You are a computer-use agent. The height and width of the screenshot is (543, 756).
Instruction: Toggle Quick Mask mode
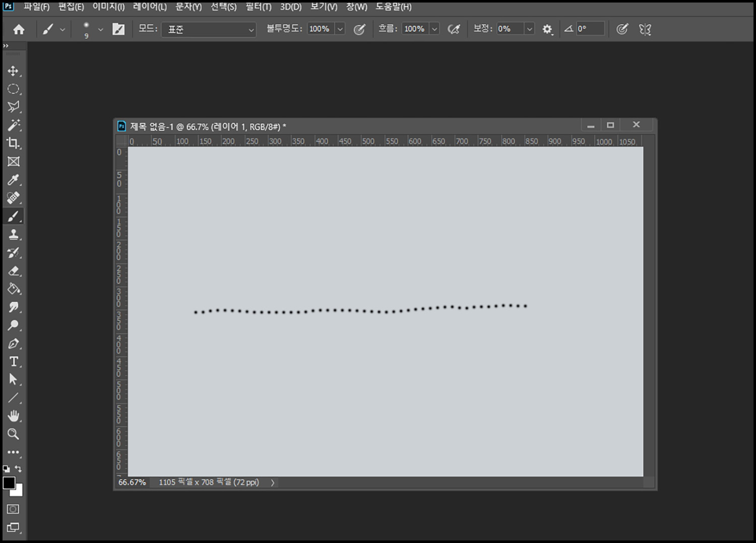tap(13, 509)
